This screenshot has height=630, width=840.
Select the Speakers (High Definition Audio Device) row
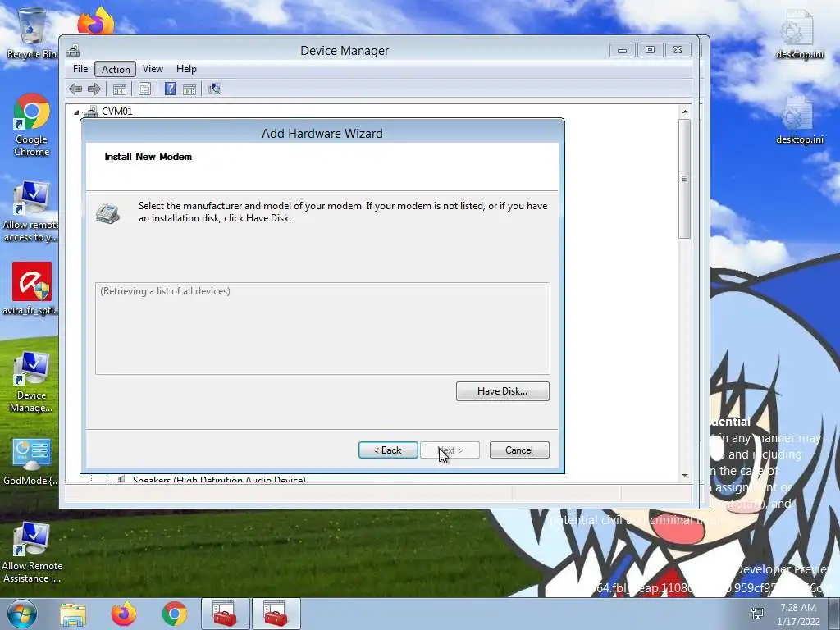coord(219,479)
